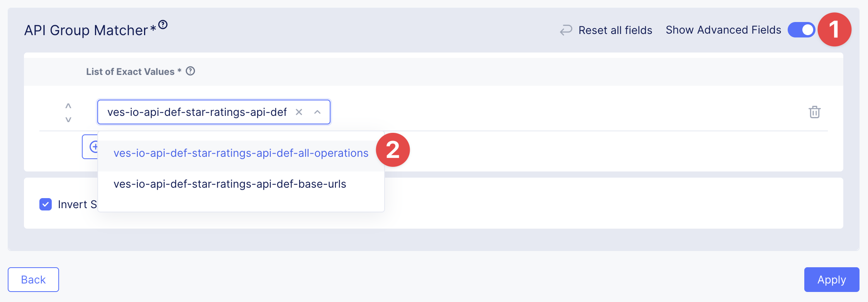The width and height of the screenshot is (868, 302).
Task: Go back using the Back button
Action: pos(33,280)
